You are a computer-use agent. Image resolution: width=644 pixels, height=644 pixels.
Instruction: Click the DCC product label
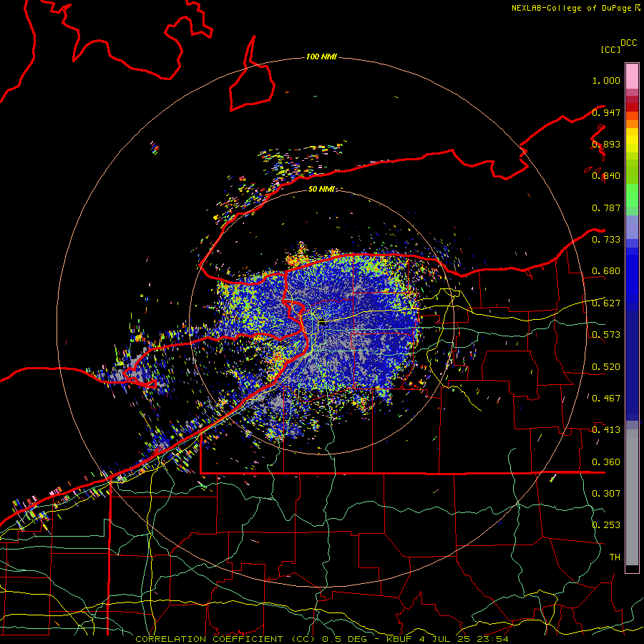628,43
